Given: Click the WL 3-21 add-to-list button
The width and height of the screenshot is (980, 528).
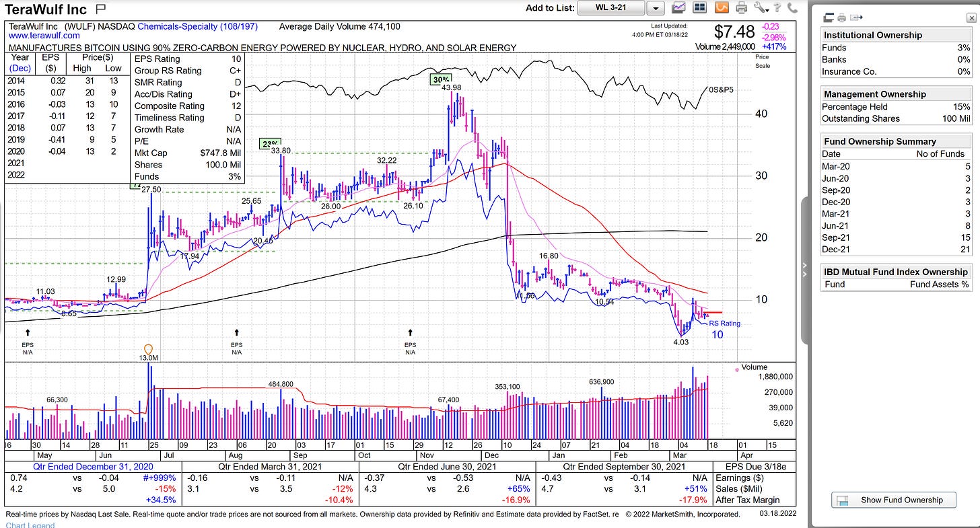Looking at the screenshot, I should tap(612, 8).
